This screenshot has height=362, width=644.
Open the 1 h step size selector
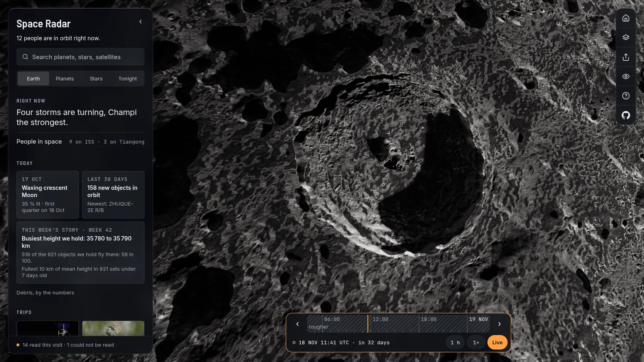[x=455, y=343]
